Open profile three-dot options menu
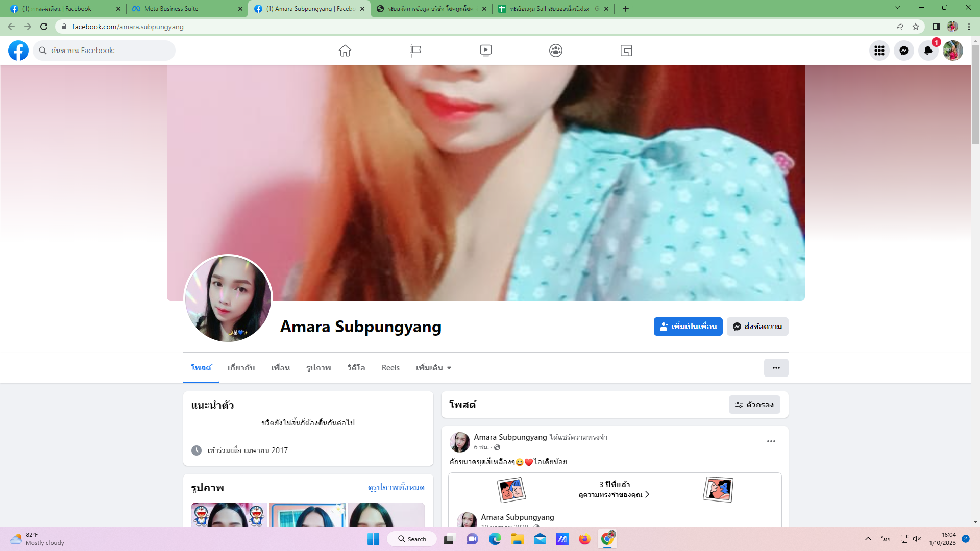The width and height of the screenshot is (980, 551). pyautogui.click(x=776, y=368)
